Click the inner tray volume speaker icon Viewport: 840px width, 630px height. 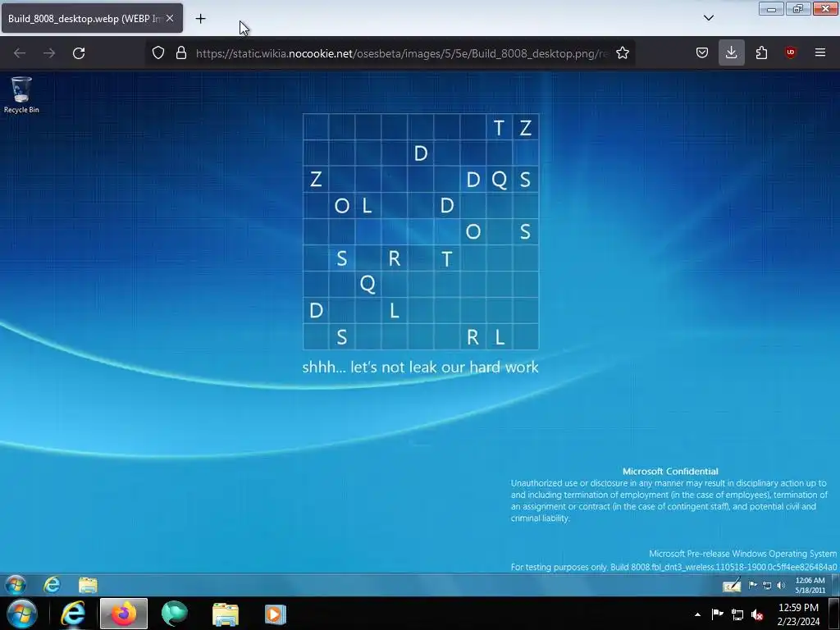[781, 586]
